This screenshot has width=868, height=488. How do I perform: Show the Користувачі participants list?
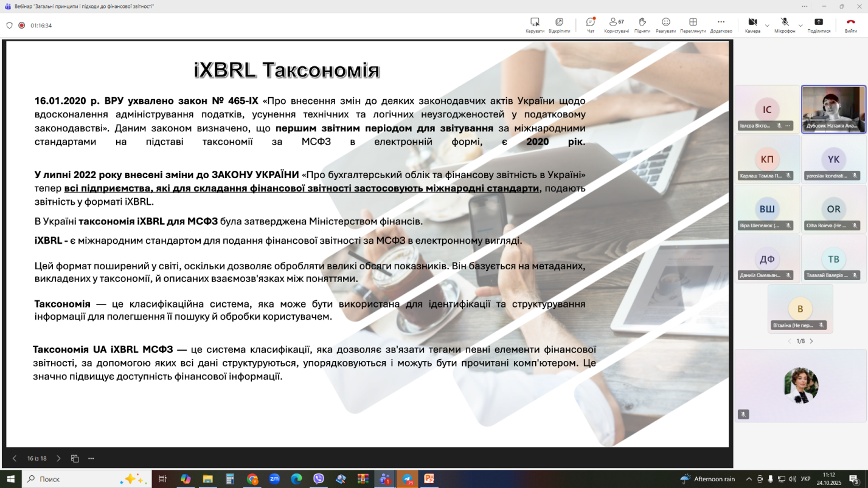click(x=616, y=25)
